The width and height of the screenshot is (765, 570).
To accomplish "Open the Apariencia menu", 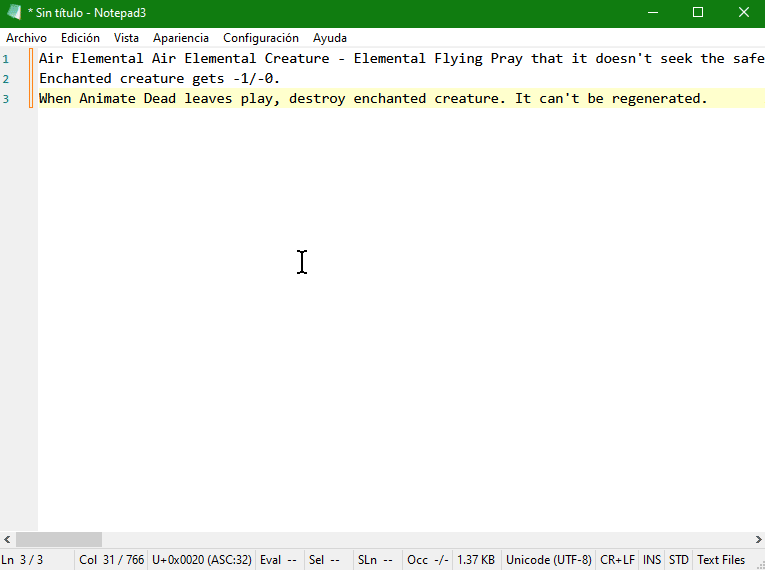I will [181, 38].
